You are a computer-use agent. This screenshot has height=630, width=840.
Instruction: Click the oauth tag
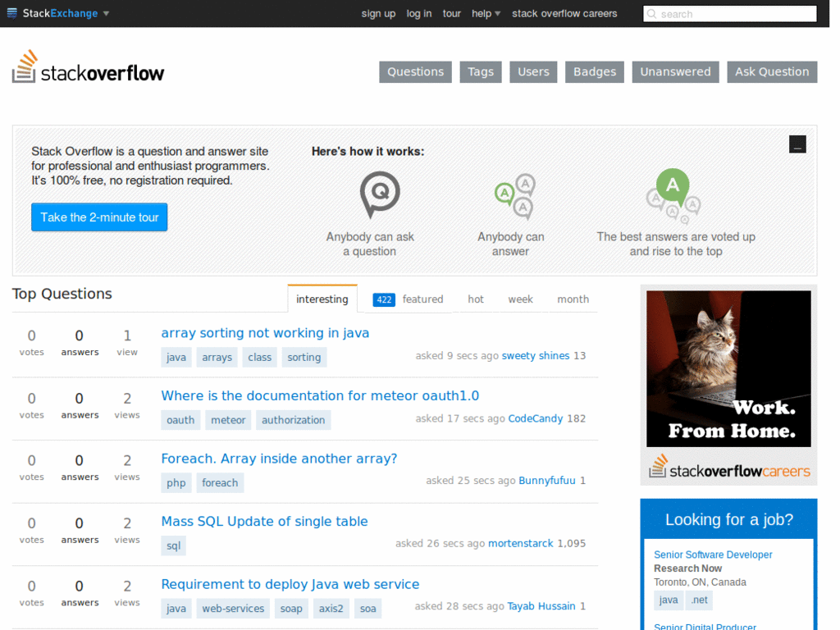(x=180, y=420)
